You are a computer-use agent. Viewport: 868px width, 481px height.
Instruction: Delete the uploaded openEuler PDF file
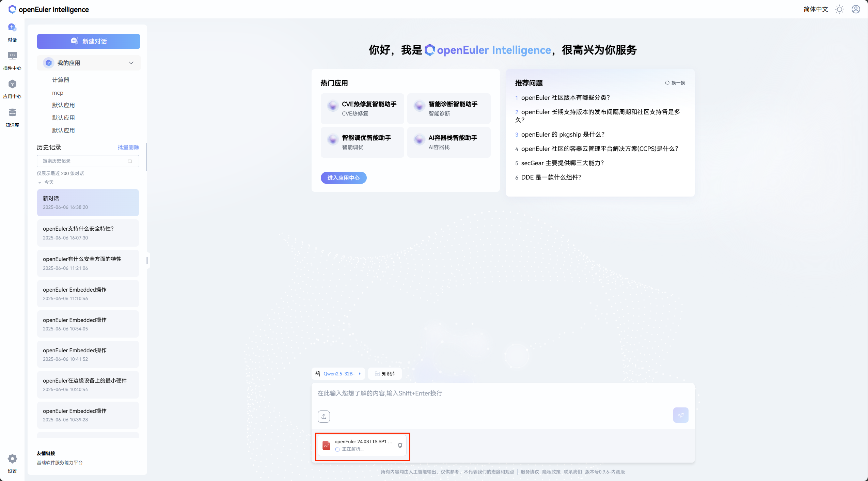(x=400, y=445)
